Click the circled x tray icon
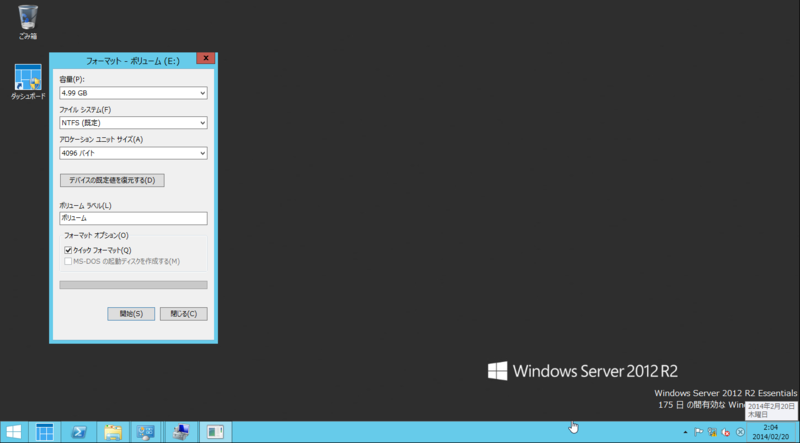 [x=740, y=432]
